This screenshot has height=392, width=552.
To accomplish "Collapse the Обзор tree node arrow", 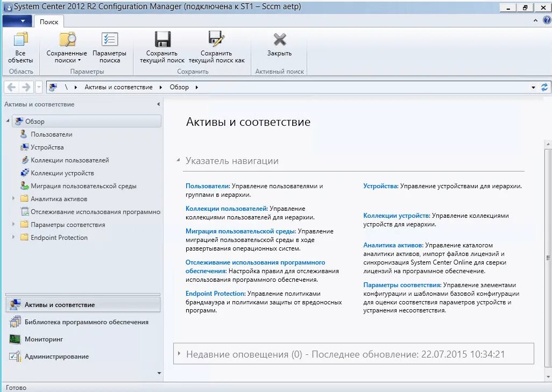I will click(x=8, y=120).
